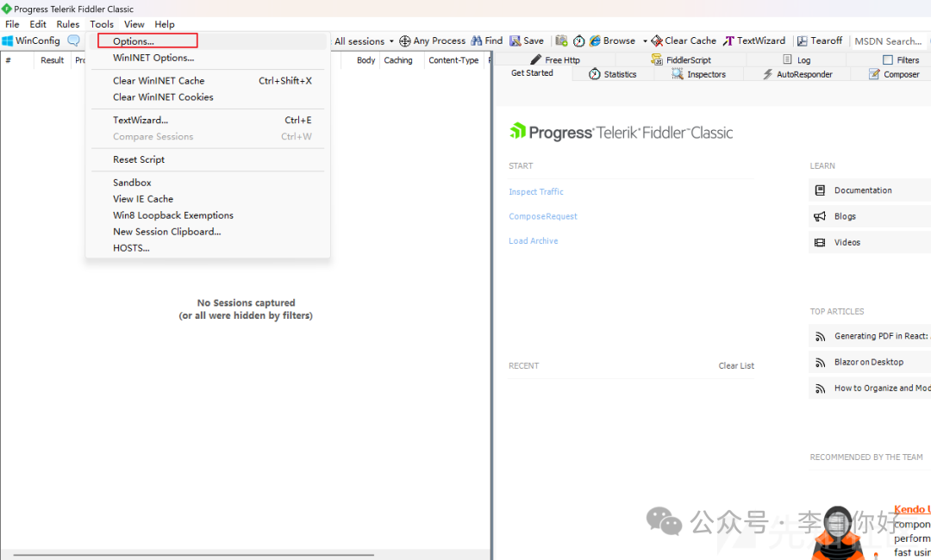Select Reset Script menu entry
Viewport: 931px width, 560px height.
click(x=208, y=159)
